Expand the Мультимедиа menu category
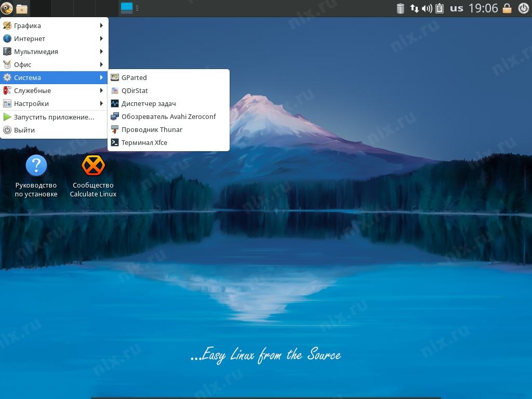This screenshot has height=399, width=532. point(36,51)
